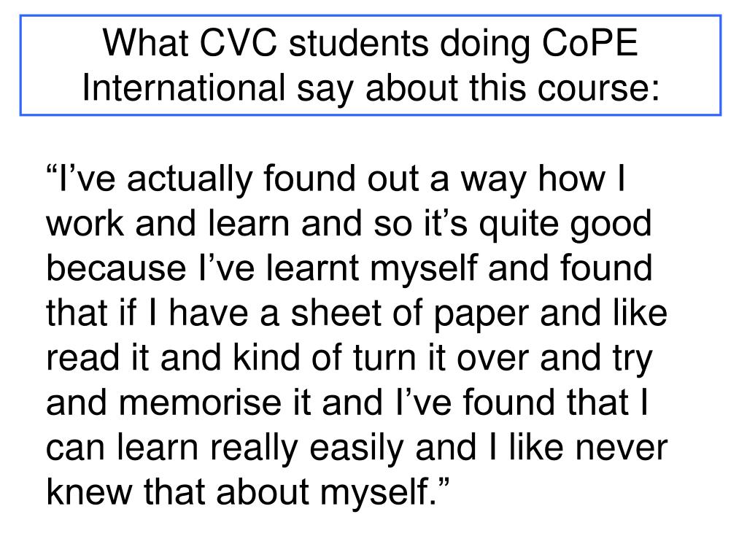Click the word 'knew' on the last line
Image resolution: width=747 pixels, height=560 pixels.
click(89, 492)
